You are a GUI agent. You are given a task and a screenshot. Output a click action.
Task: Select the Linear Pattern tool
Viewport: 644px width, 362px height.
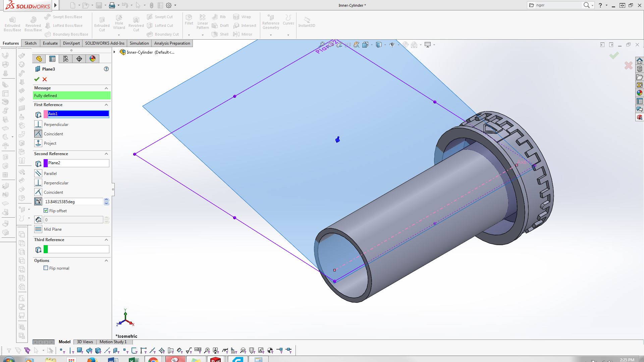(x=203, y=21)
